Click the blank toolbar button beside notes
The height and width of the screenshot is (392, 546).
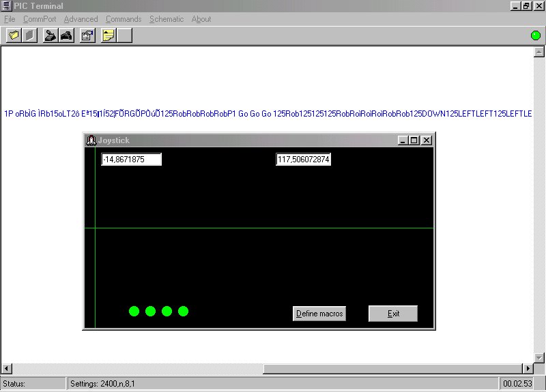(125, 35)
